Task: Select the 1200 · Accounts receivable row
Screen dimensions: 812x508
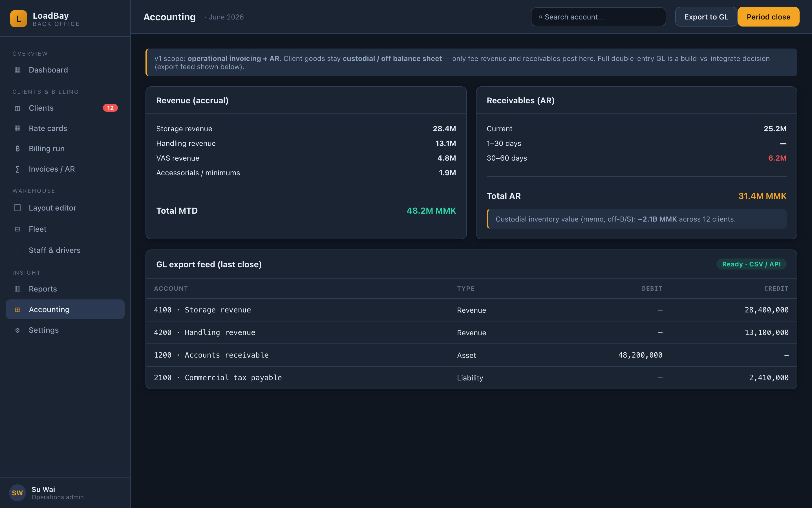Action: tap(471, 355)
